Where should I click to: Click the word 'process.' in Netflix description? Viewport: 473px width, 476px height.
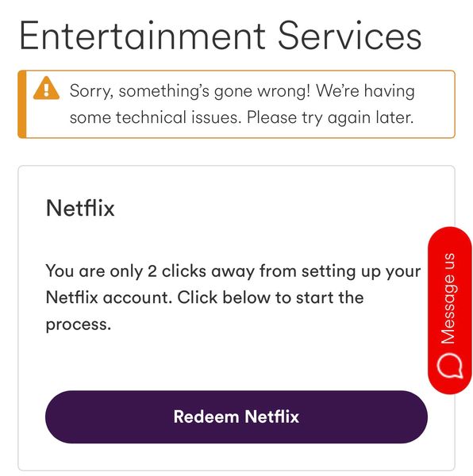79,324
